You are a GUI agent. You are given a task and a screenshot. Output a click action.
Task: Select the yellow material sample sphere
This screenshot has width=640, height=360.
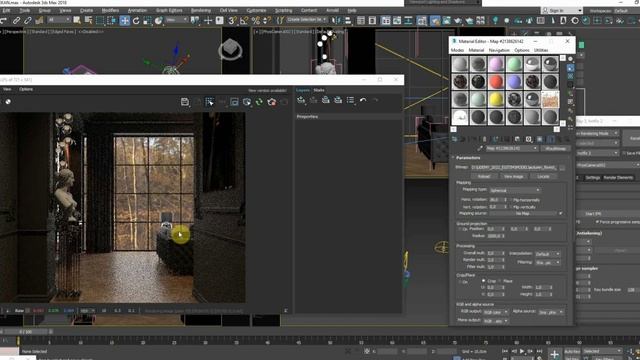[x=496, y=99]
